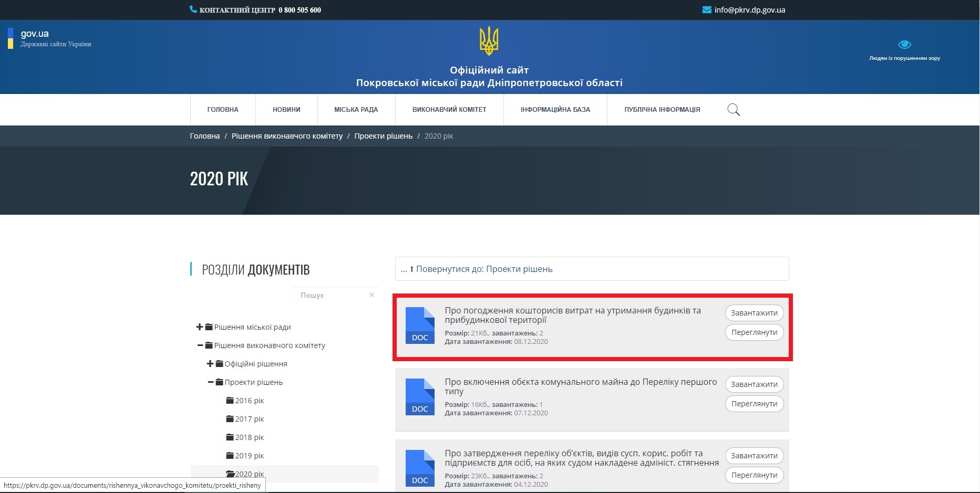Click the DOC icon of the highlighted document
980x493 pixels.
point(419,326)
